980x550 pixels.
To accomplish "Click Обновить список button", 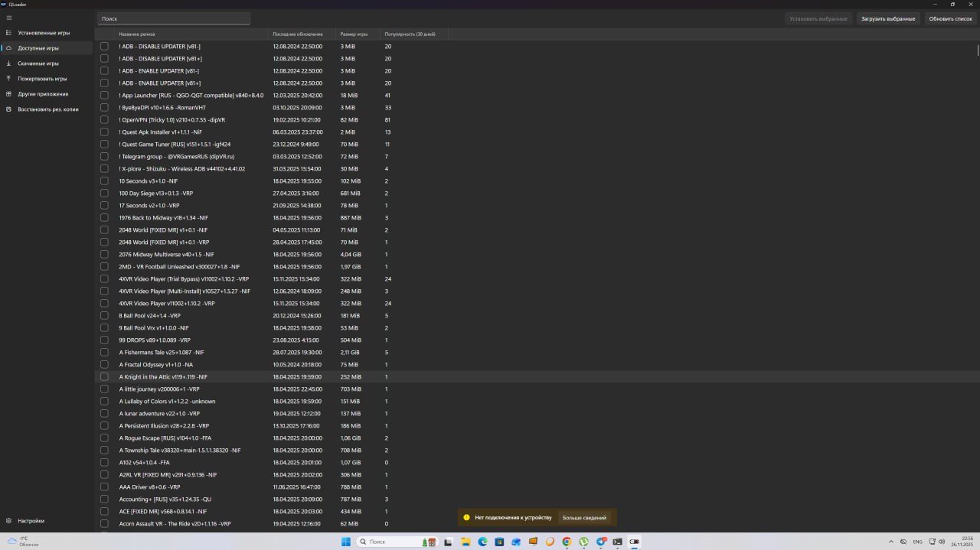I will click(950, 18).
